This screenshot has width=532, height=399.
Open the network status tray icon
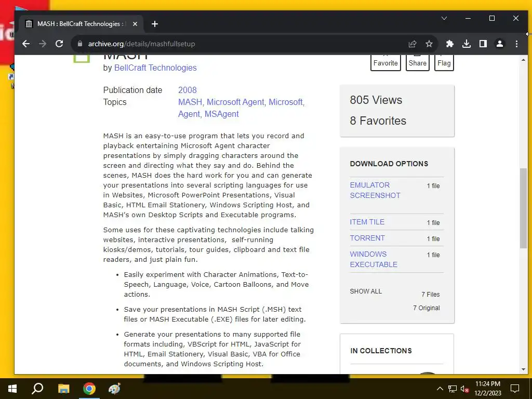(453, 389)
